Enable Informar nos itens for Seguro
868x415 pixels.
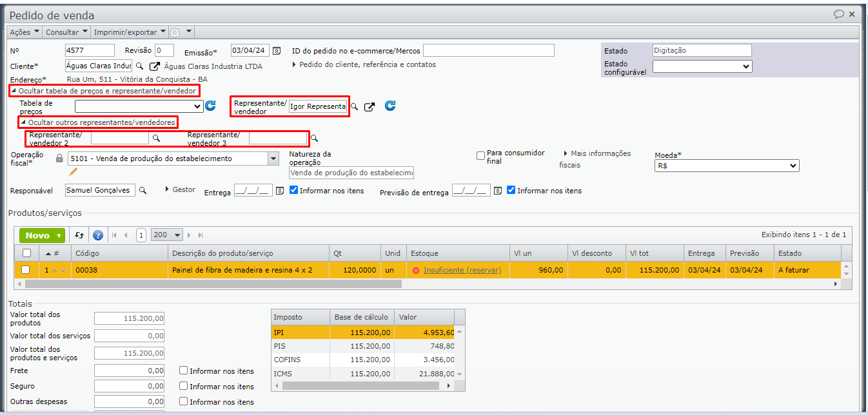click(x=184, y=386)
